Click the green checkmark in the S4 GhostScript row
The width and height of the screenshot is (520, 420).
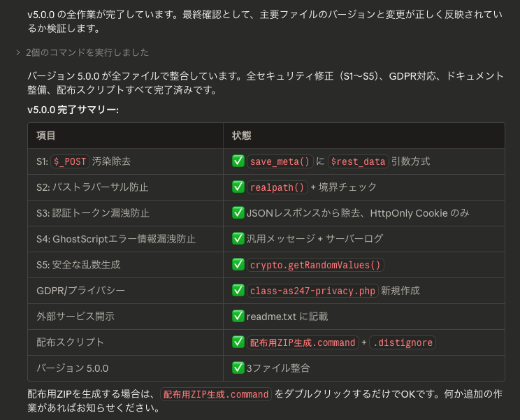pyautogui.click(x=238, y=239)
